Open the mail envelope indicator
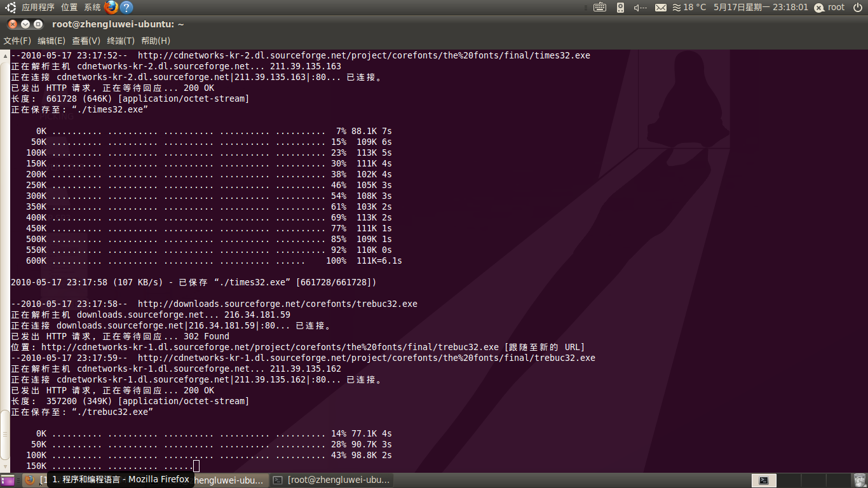Screen dimensions: 868x488 (661, 8)
